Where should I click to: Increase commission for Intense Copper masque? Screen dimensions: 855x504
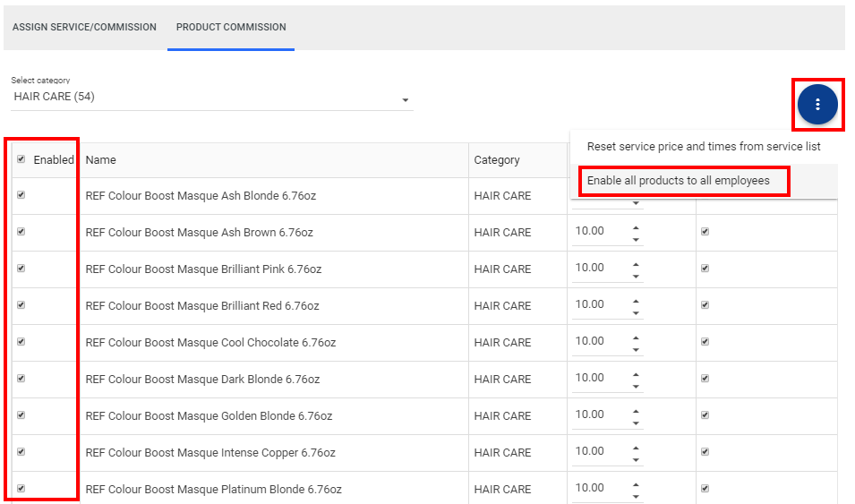636,447
